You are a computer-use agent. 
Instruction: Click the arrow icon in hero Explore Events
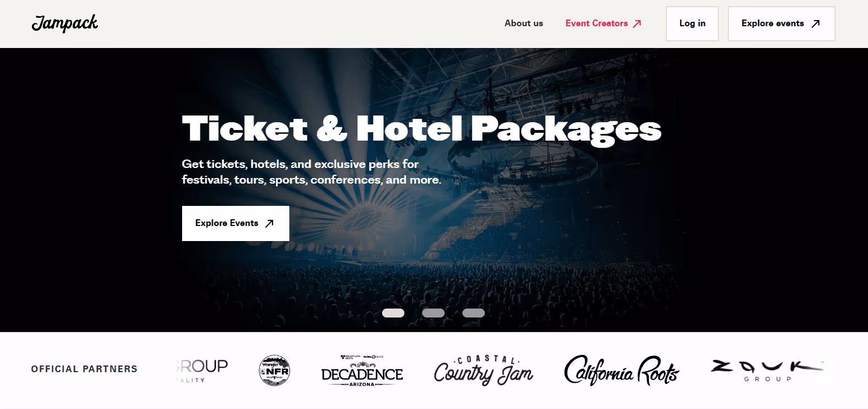point(269,223)
